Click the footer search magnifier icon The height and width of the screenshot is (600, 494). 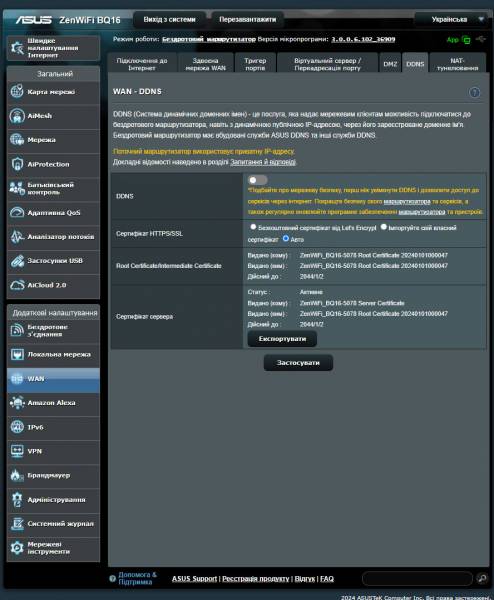coord(482,578)
